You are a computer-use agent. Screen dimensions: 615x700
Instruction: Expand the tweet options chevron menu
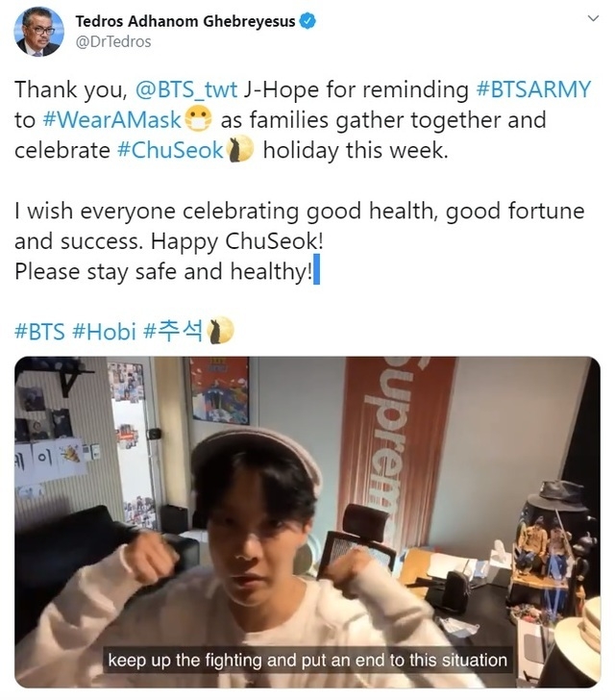593,18
